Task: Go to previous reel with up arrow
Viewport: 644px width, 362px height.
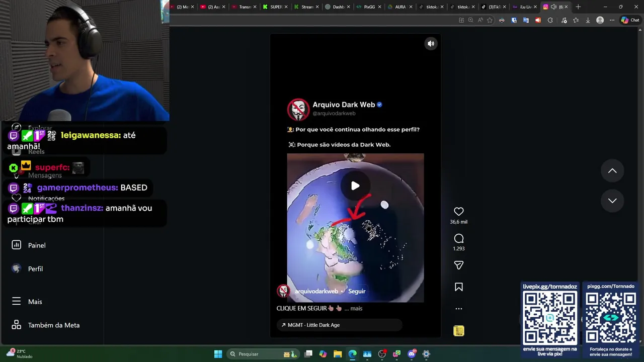Action: click(x=612, y=171)
